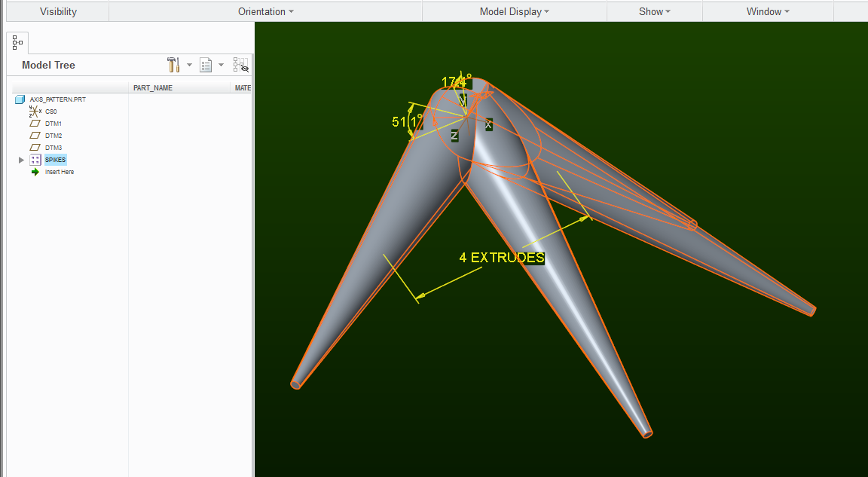Click the tree column display list icon
Viewport: 868px width, 477px height.
pyautogui.click(x=206, y=65)
